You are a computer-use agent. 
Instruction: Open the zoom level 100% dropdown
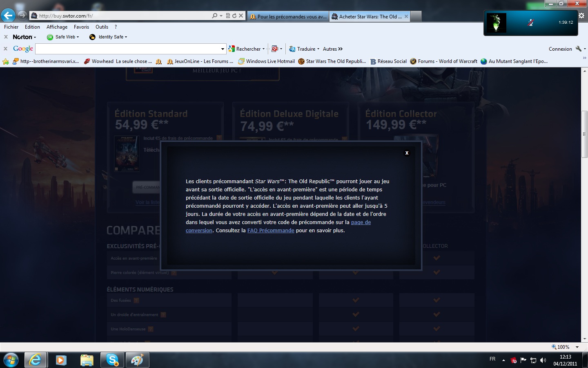[x=577, y=347]
